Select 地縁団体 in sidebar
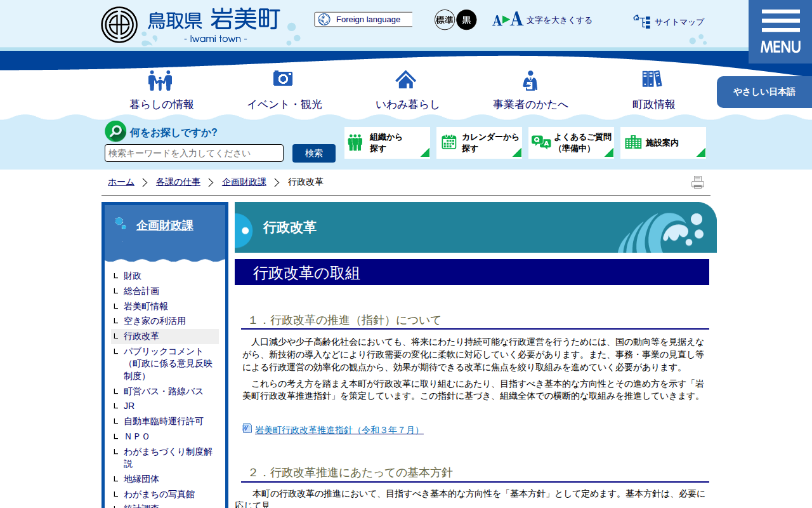This screenshot has height=508, width=812. [141, 479]
